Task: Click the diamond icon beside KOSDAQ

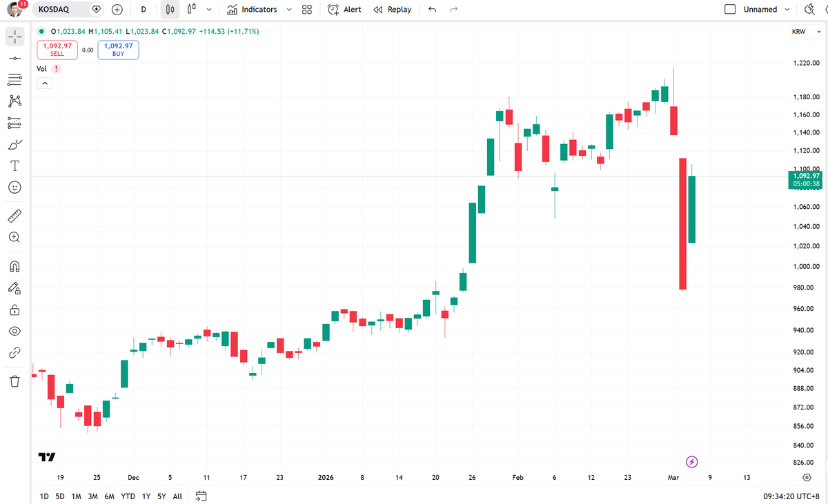Action: click(x=96, y=10)
